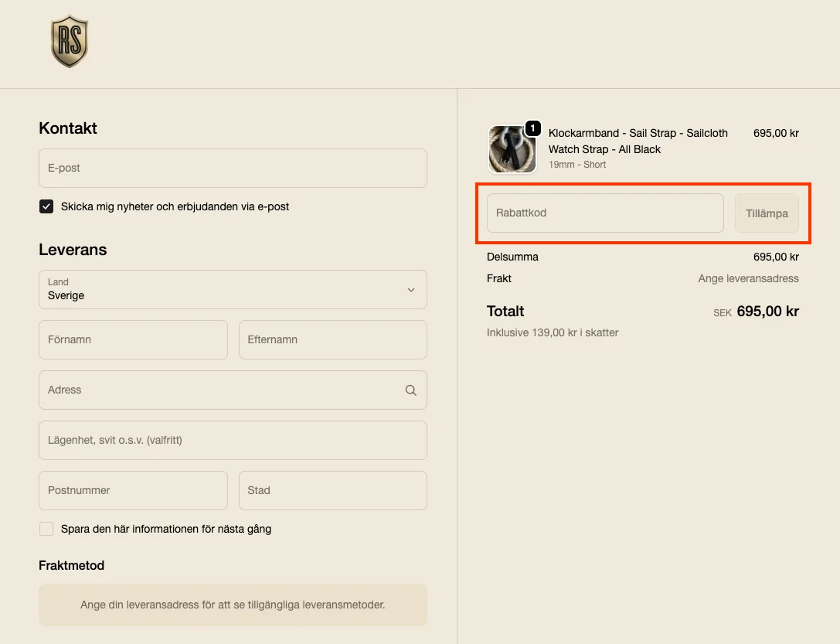Click the quantity badge on product image

pos(532,128)
